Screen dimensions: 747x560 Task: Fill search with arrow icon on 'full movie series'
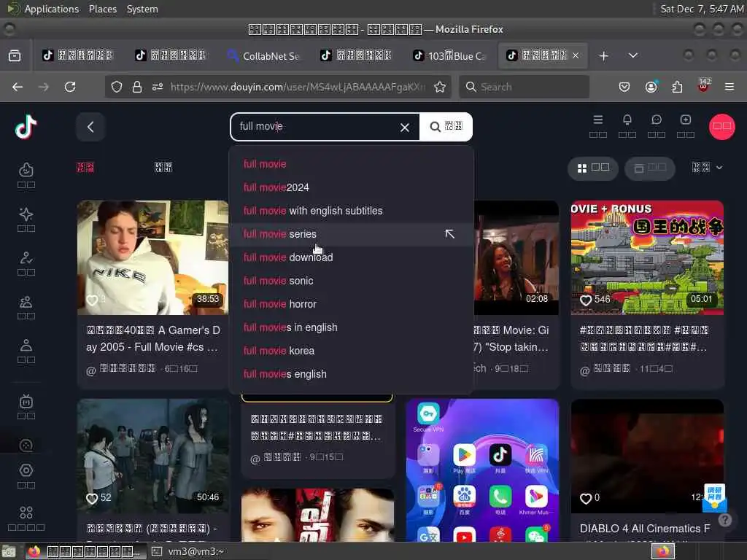tap(449, 234)
